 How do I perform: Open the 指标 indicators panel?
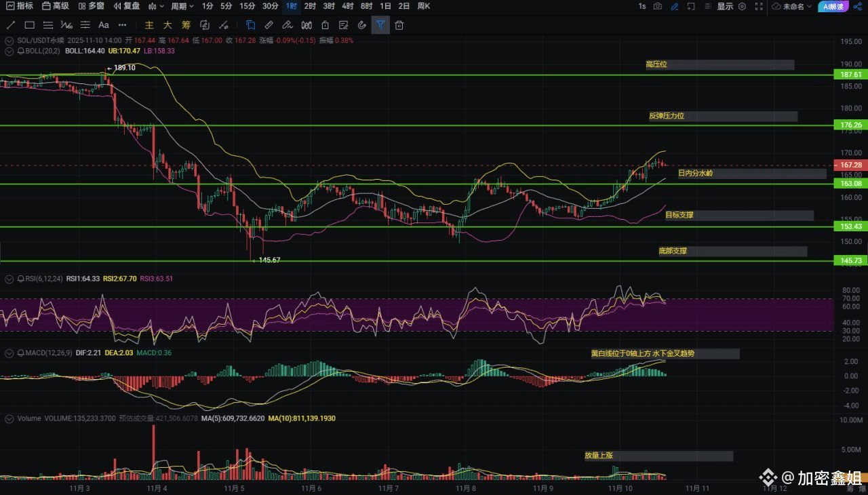click(19, 6)
